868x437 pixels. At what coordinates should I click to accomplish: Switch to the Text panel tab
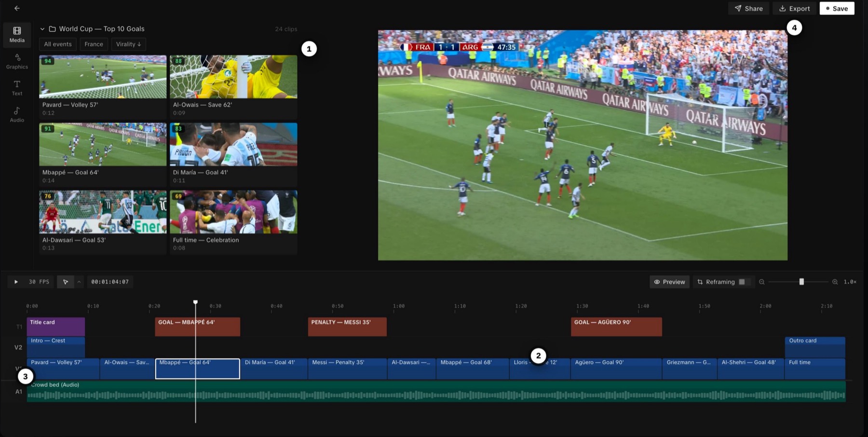tap(17, 88)
